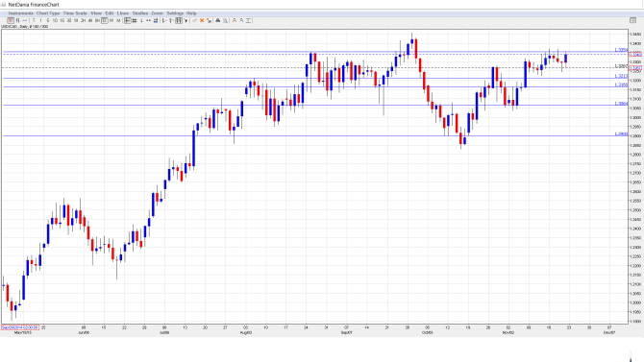Image resolution: width=644 pixels, height=362 pixels.
Task: Open the Instruments menu
Action: [20, 13]
